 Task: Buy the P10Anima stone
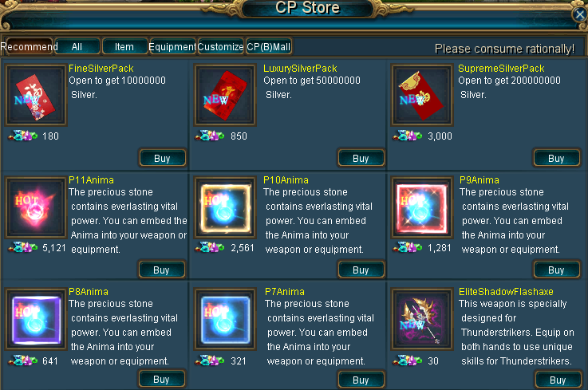(361, 270)
